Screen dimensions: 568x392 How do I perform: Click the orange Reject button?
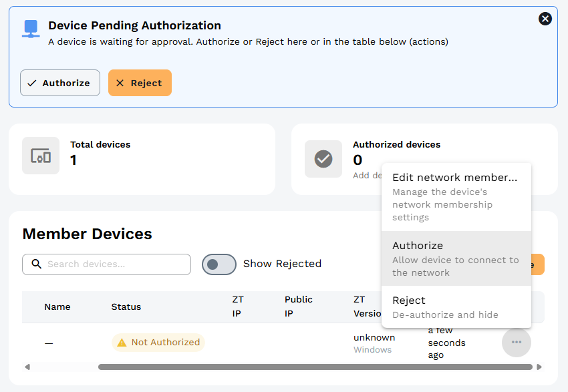(x=140, y=83)
